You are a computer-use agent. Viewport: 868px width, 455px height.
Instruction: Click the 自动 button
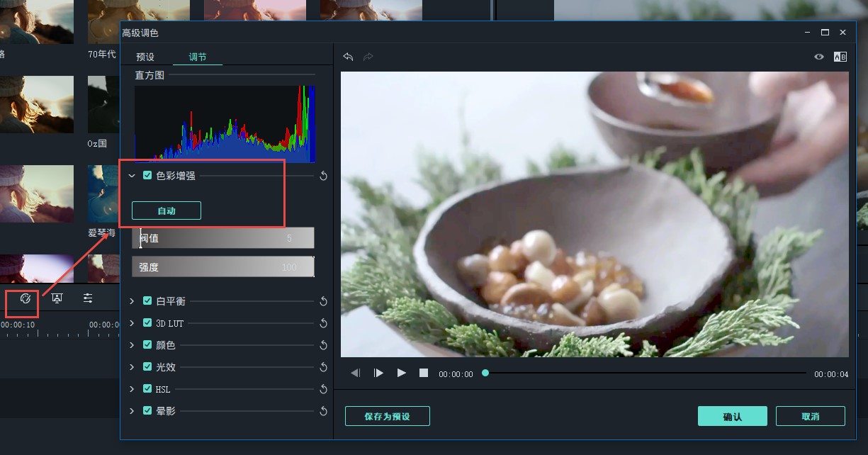click(x=167, y=210)
